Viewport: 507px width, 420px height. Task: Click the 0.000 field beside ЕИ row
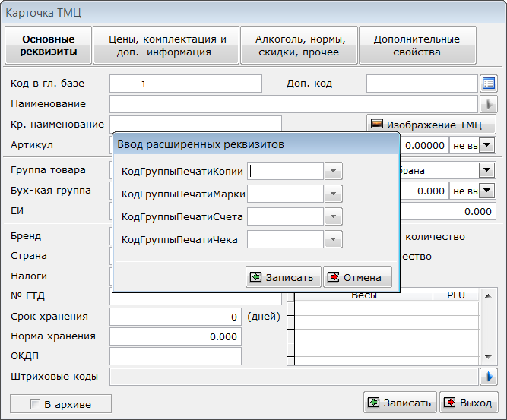pos(448,211)
